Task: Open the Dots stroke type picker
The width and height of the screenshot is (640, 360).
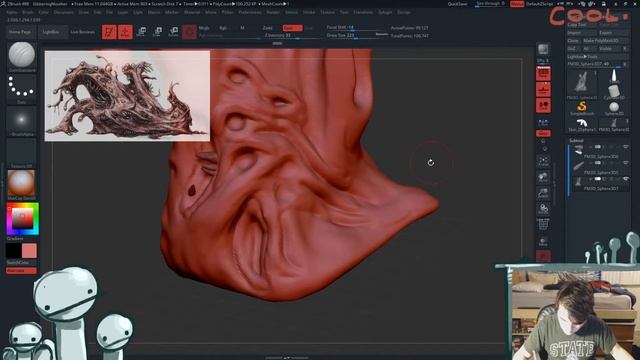Action: pos(22,89)
